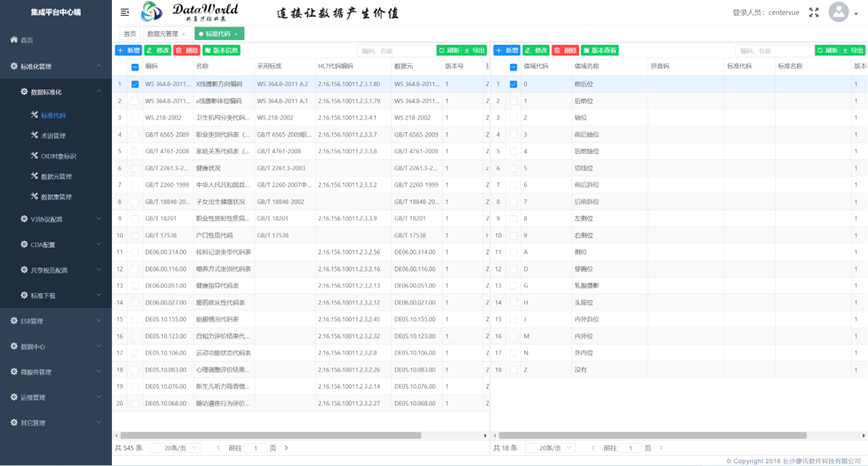Click left panel 删除 delete button
Viewport: 868px width, 466px height.
(x=187, y=50)
